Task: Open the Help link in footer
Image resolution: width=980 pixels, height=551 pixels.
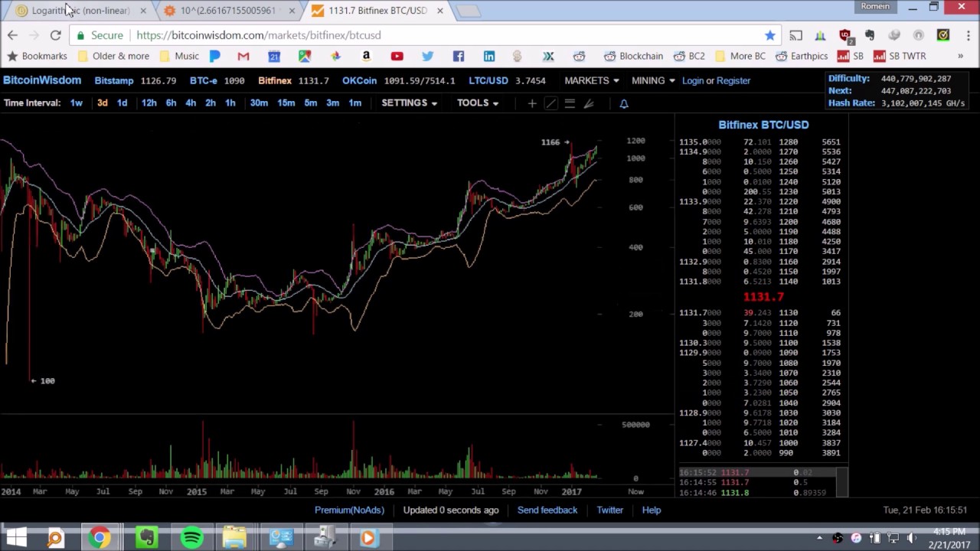Action: pos(652,510)
